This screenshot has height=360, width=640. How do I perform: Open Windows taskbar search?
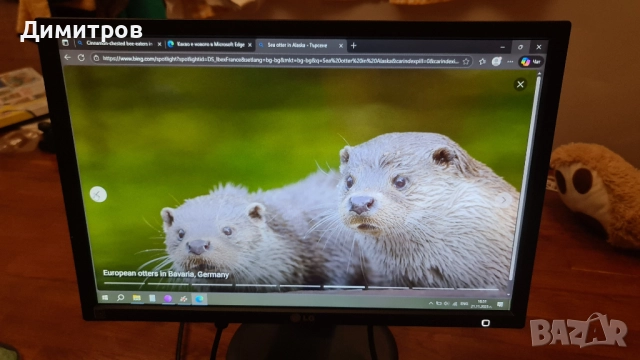(120, 298)
